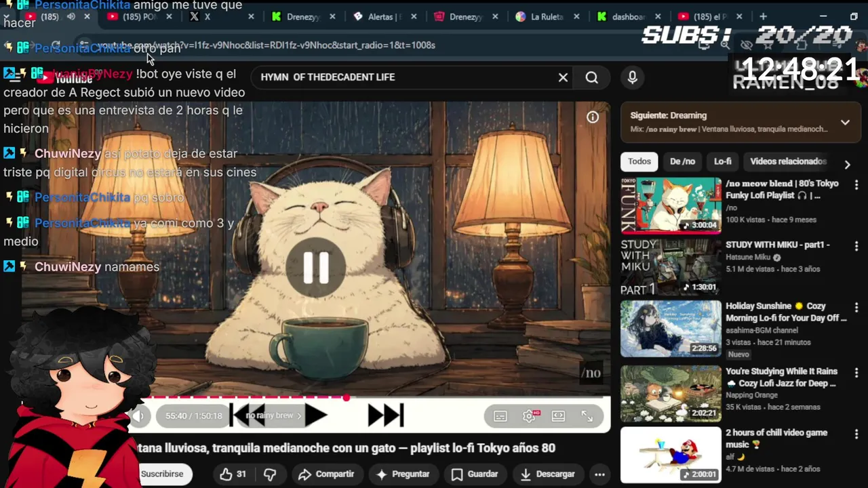Subscribe using the Suscribirse button
This screenshot has height=488, width=868.
coord(162,474)
